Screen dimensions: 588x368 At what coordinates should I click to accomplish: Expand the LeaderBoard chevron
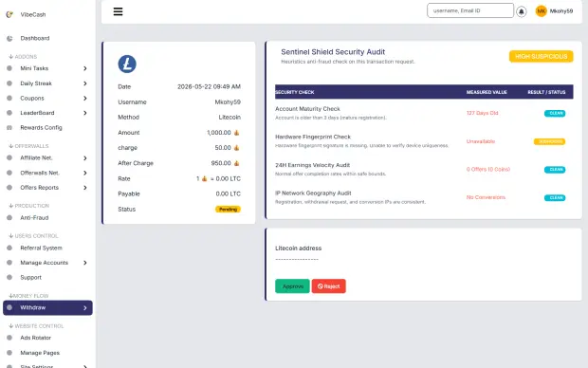pyautogui.click(x=85, y=113)
